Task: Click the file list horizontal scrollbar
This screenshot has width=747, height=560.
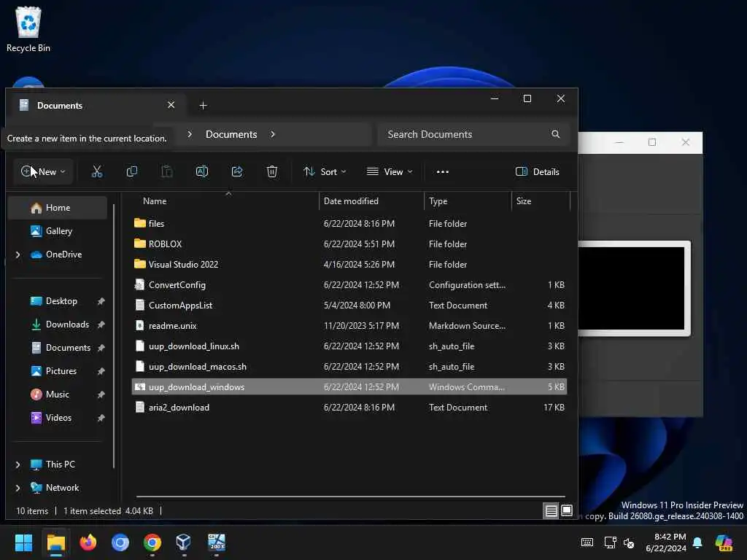Action: click(x=350, y=497)
